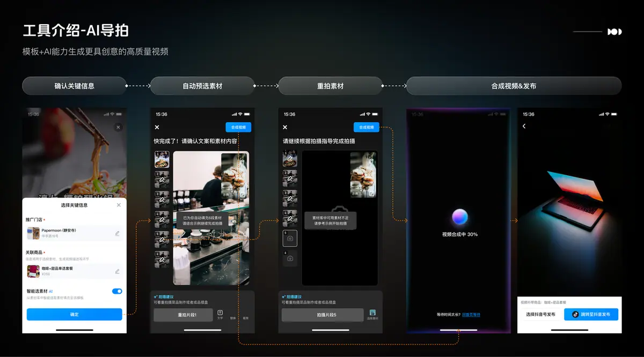
Task: Select clip thumbnail 4 on 请继续根据拍摄指导 screen
Action: (x=290, y=219)
